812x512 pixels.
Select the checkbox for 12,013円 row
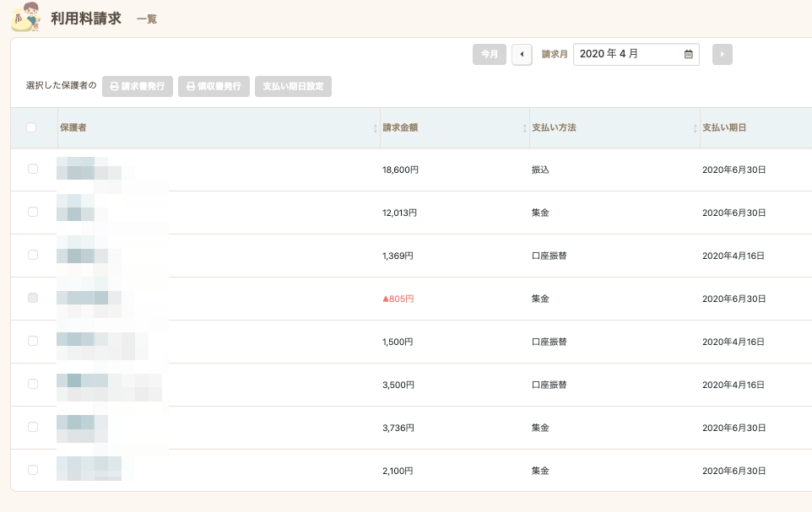(33, 212)
